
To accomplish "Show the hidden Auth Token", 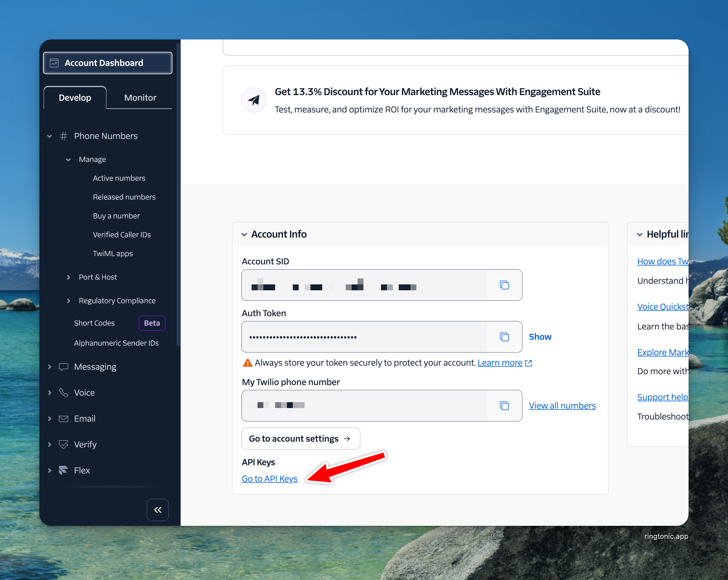I will click(x=540, y=337).
